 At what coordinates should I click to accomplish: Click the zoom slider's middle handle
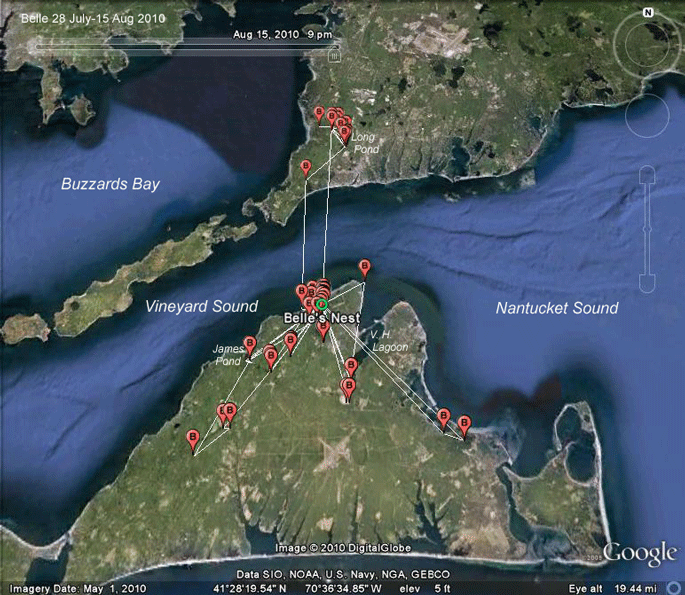pos(647,229)
